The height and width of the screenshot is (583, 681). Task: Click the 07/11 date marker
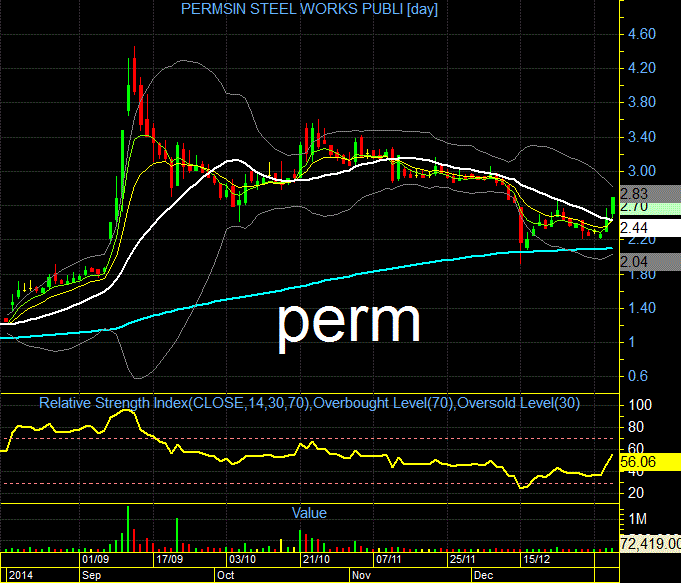(389, 559)
